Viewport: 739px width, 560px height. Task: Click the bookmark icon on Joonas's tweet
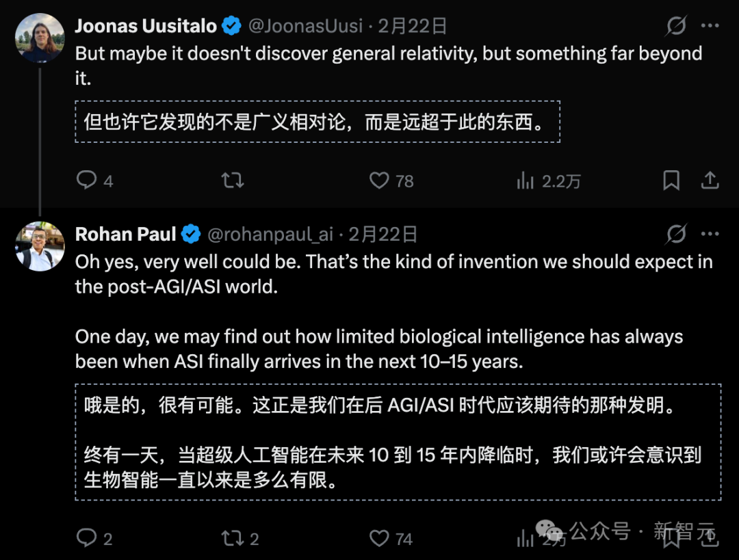(x=671, y=180)
